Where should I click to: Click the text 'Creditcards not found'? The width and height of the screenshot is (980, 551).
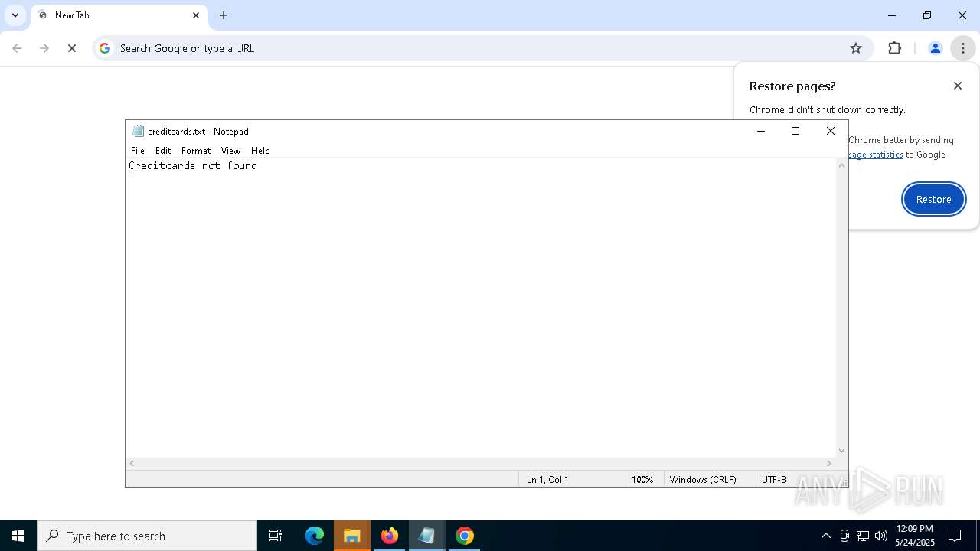193,165
